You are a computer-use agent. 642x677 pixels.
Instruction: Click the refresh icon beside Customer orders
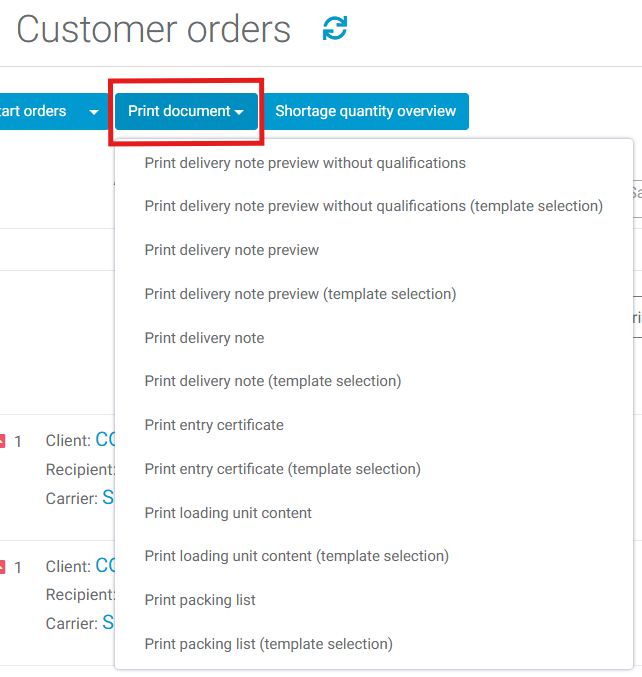[335, 29]
